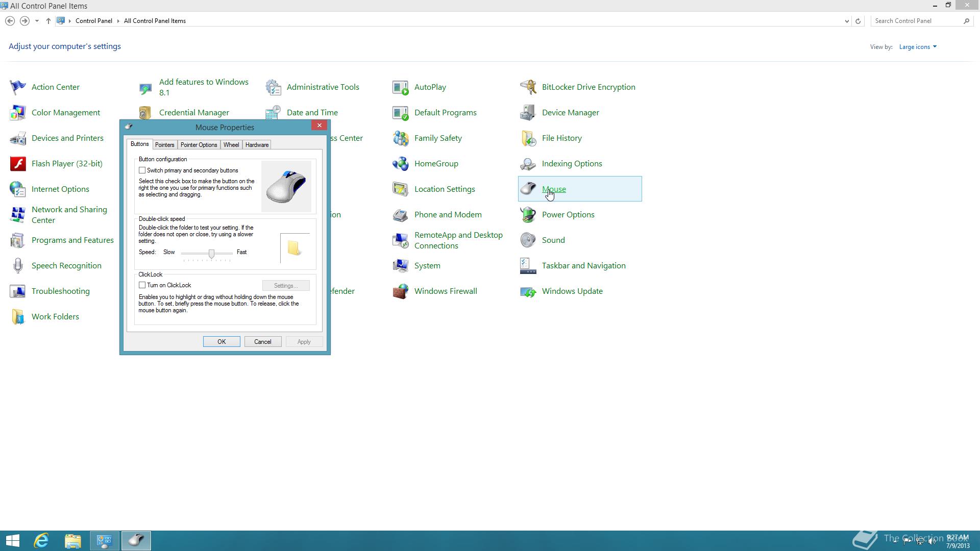
Task: Click the Device Manager icon
Action: click(528, 113)
